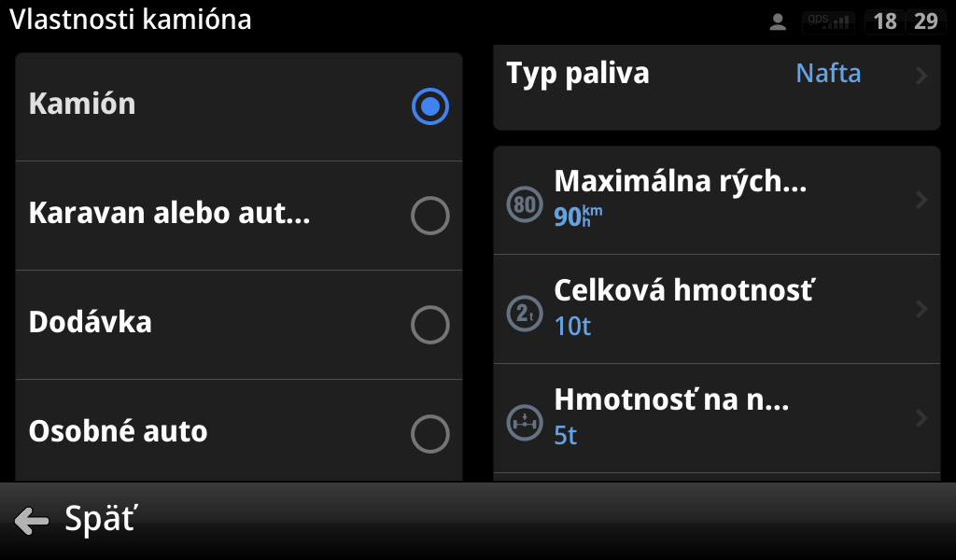
Task: Click the GPS signal strength indicator
Action: (827, 21)
